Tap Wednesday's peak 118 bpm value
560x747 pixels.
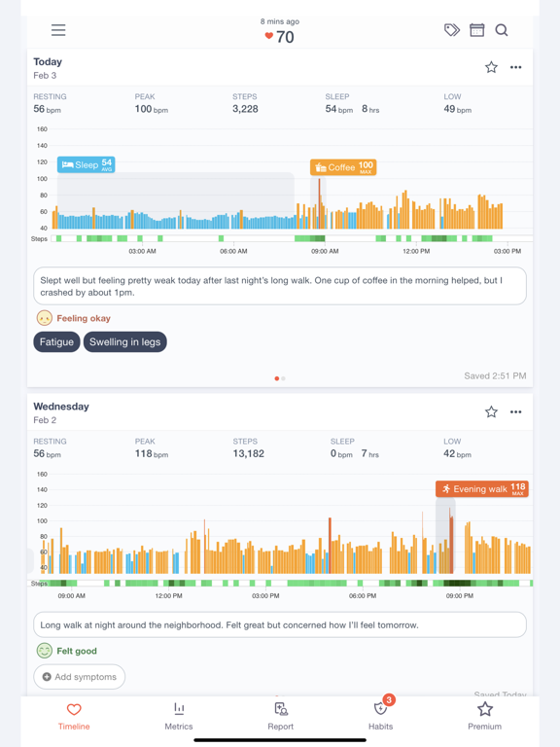pyautogui.click(x=152, y=454)
